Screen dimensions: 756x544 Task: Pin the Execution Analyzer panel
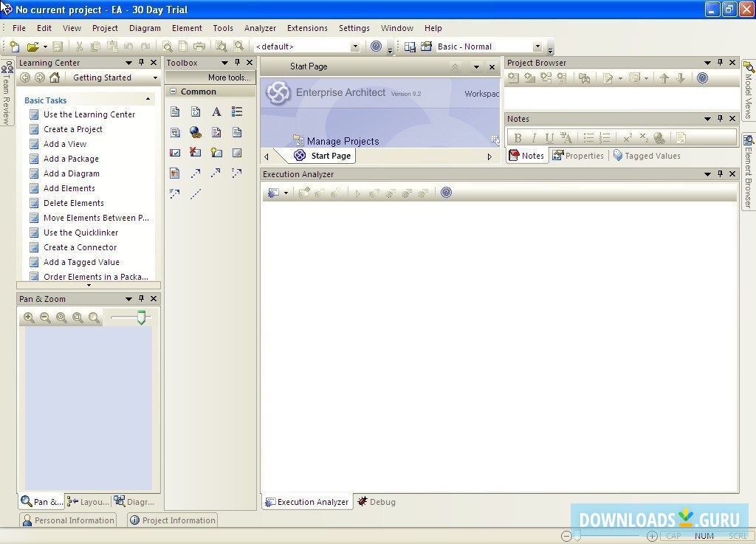point(720,173)
